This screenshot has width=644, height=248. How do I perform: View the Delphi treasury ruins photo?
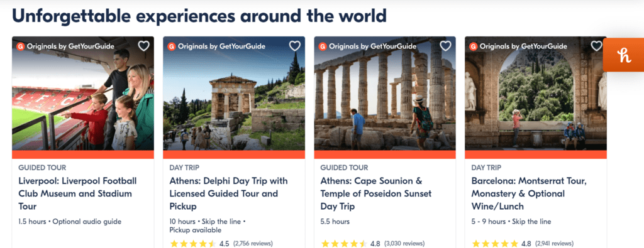[234, 94]
